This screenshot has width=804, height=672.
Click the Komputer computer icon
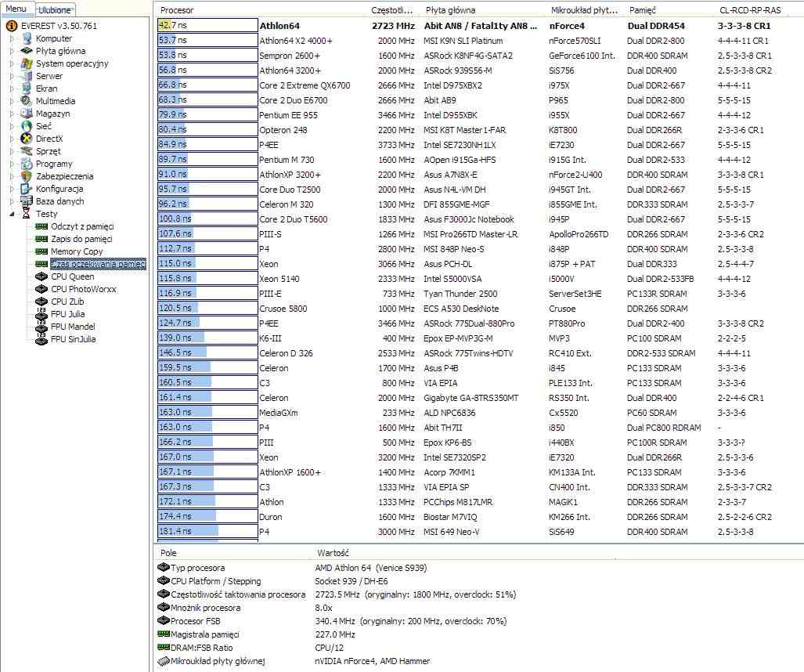pos(27,38)
